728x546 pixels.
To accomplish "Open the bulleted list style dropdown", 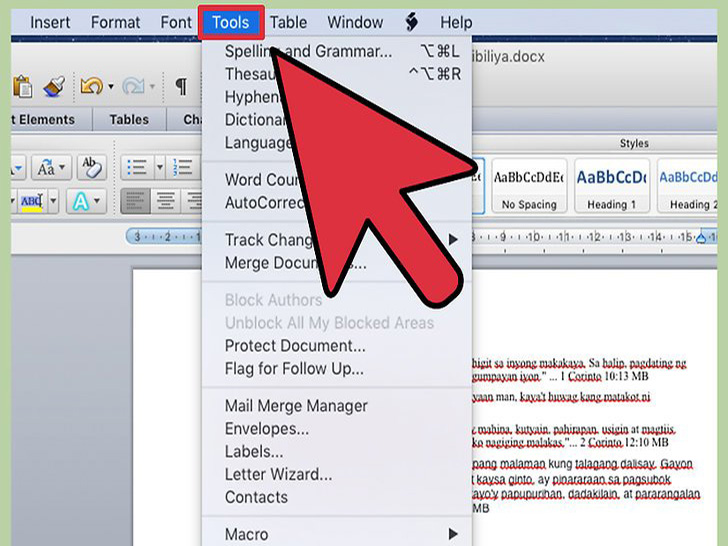I will [159, 167].
